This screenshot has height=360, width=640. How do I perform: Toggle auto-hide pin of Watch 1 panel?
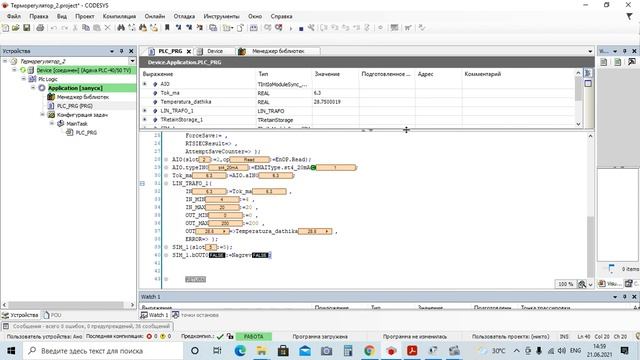[x=624, y=297]
